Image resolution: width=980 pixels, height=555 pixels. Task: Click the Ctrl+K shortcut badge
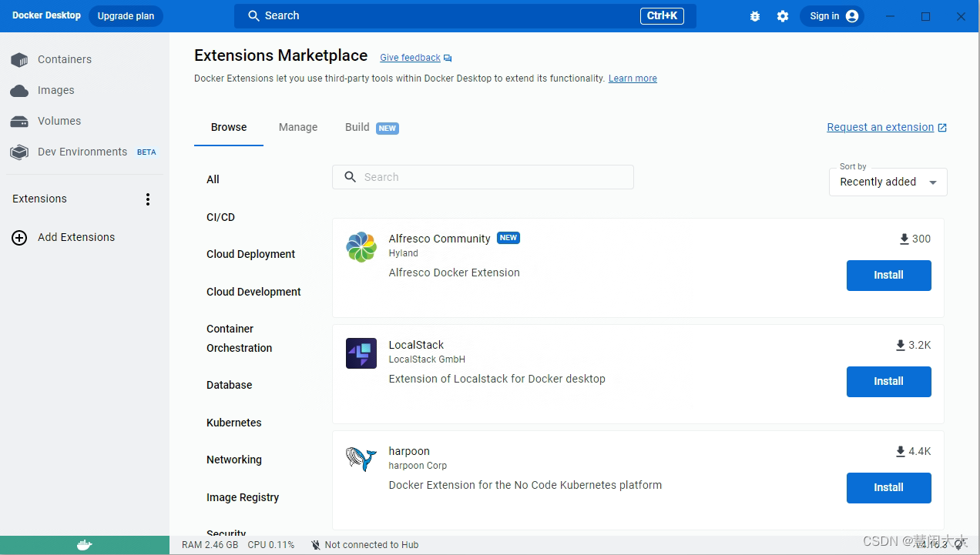[x=662, y=16]
